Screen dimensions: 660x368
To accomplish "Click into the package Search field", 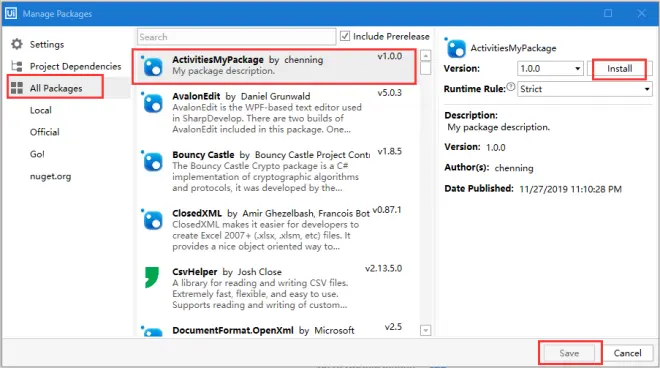I will click(236, 37).
